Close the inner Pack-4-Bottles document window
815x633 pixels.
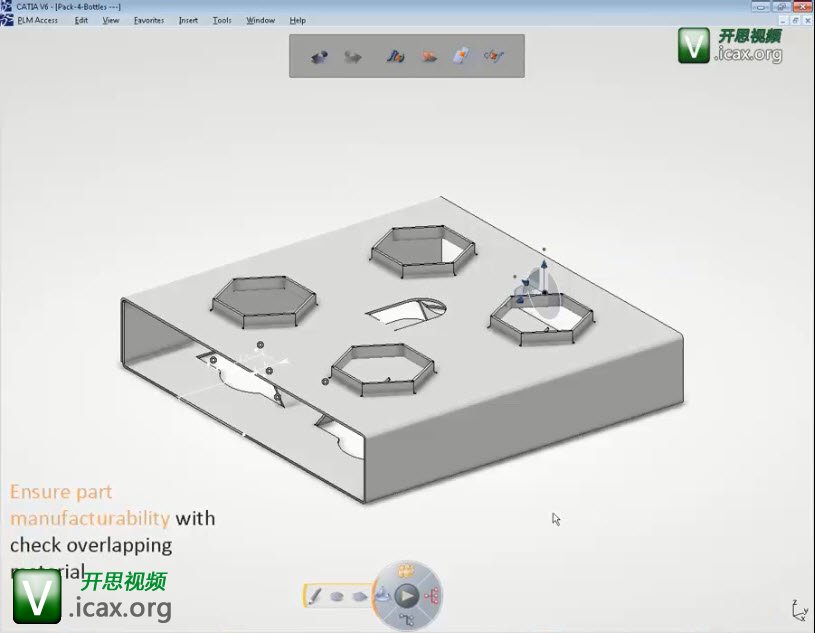(808, 21)
